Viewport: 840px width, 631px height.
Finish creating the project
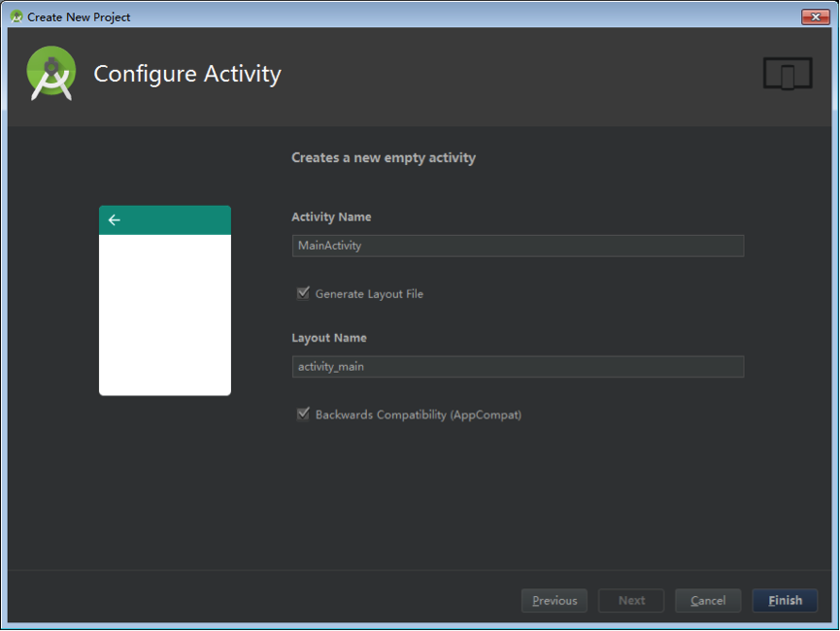(785, 601)
